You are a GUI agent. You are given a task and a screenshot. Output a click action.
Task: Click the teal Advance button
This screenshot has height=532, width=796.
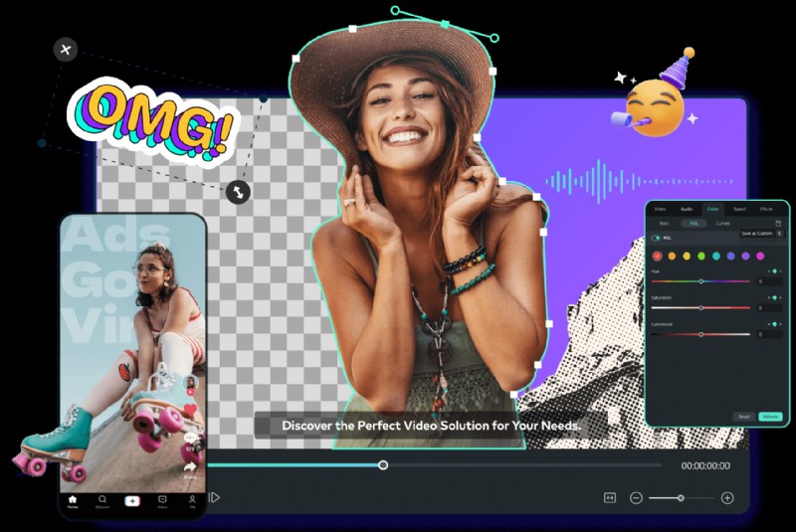770,417
